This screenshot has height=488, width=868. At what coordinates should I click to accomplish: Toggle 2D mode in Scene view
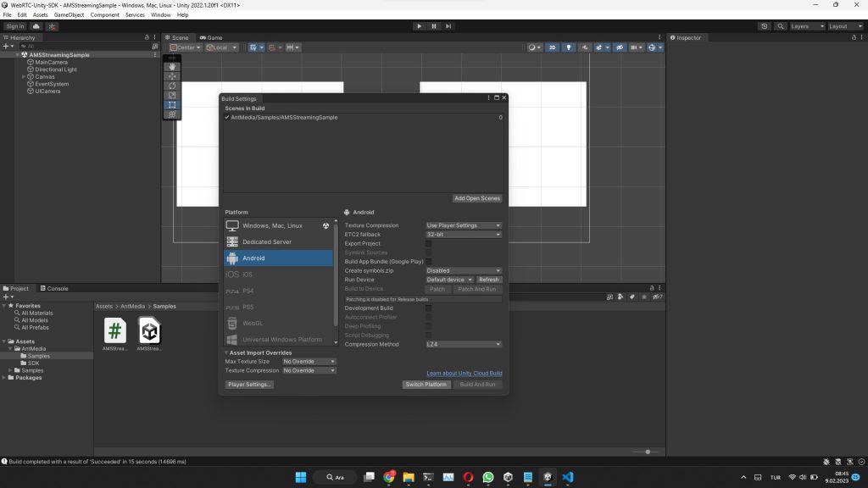(552, 47)
